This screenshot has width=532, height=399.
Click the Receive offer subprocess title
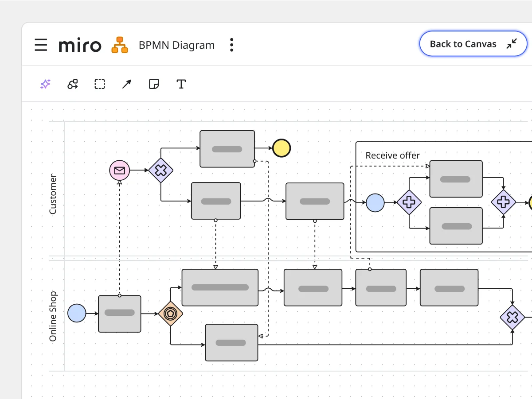coord(392,155)
